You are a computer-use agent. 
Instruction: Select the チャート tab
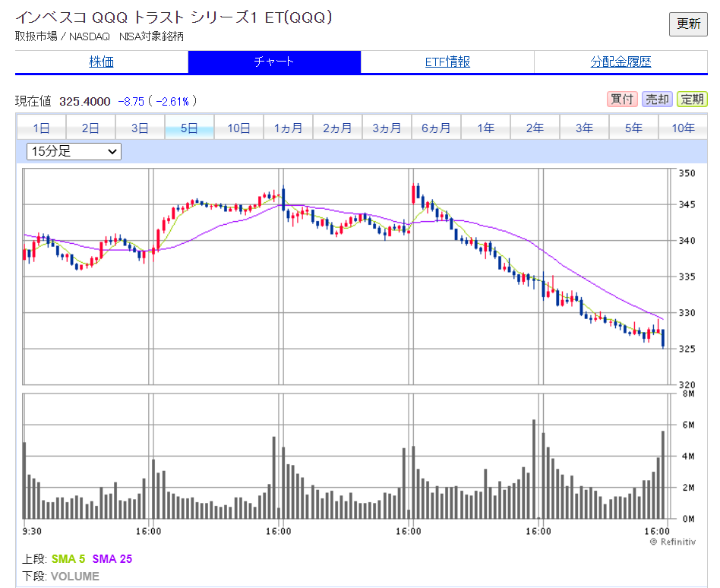[x=274, y=62]
